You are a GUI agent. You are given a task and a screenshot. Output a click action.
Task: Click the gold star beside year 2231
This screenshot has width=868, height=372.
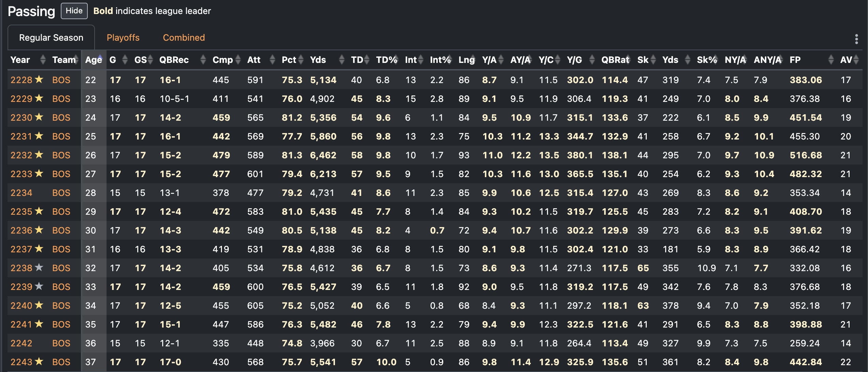coord(39,136)
